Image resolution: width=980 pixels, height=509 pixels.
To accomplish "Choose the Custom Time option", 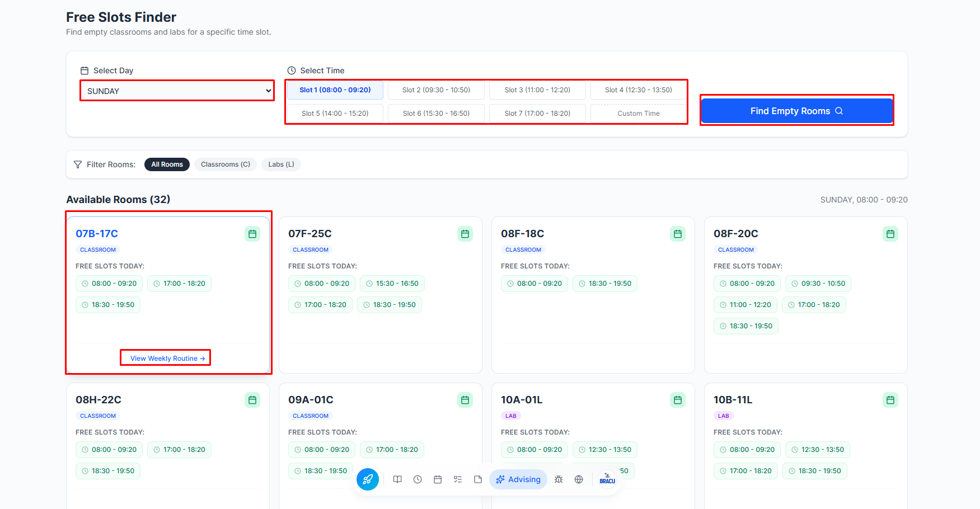I will click(x=639, y=114).
